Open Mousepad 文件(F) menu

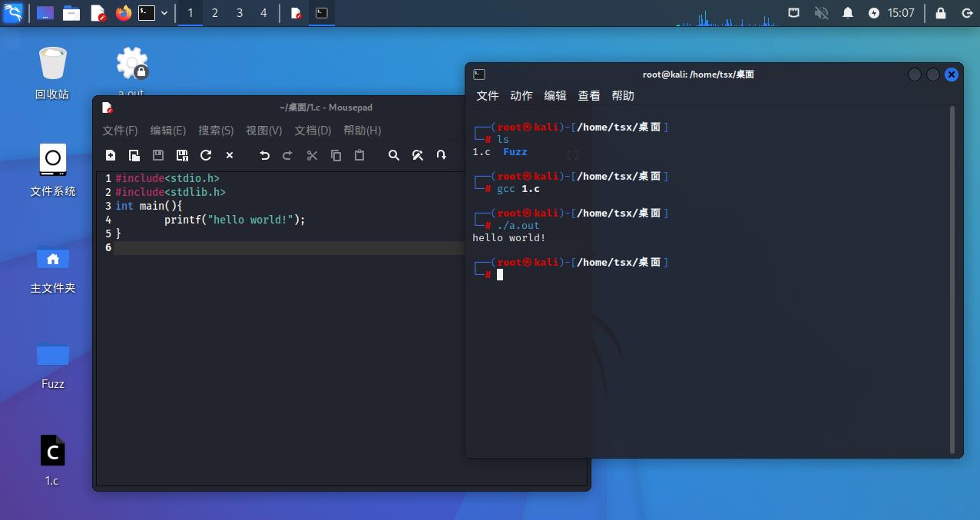(120, 131)
